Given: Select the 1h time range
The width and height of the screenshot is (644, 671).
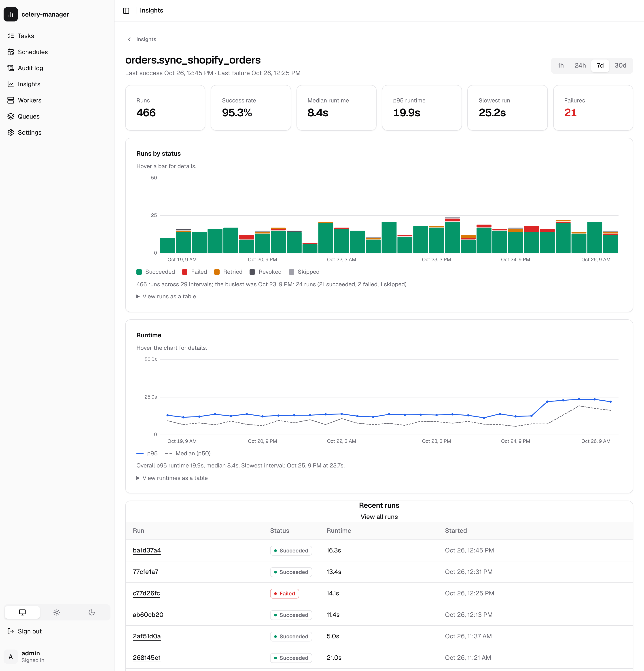Looking at the screenshot, I should 561,65.
